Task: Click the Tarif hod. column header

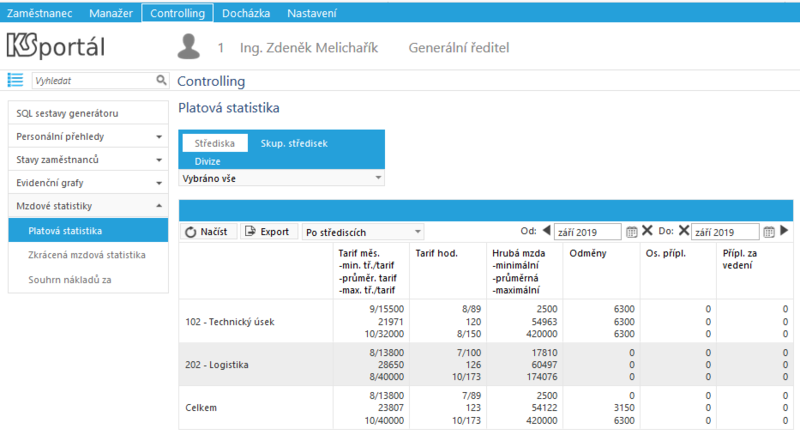Action: [447, 271]
